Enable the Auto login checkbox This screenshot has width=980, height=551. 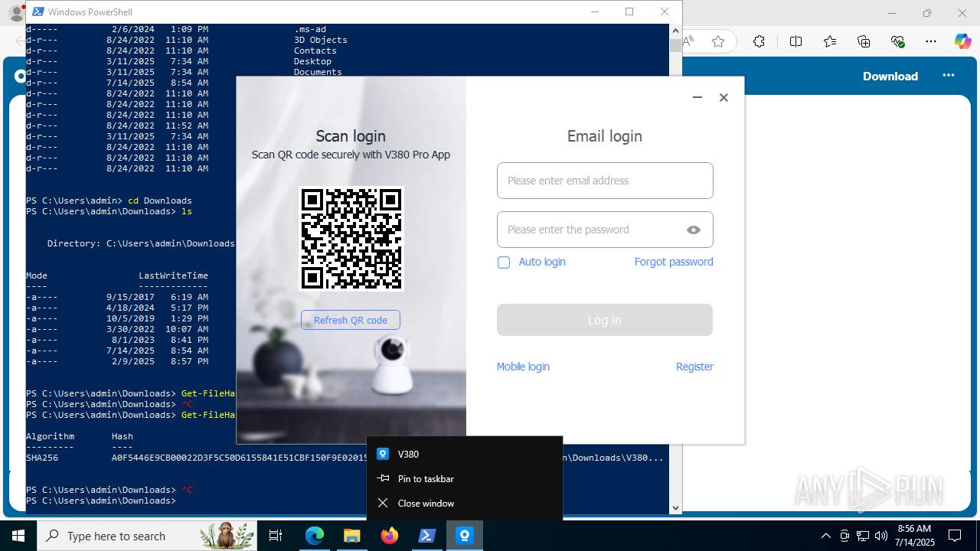tap(504, 262)
